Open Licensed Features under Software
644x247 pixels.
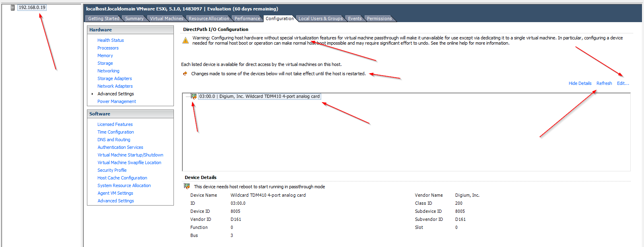click(115, 124)
